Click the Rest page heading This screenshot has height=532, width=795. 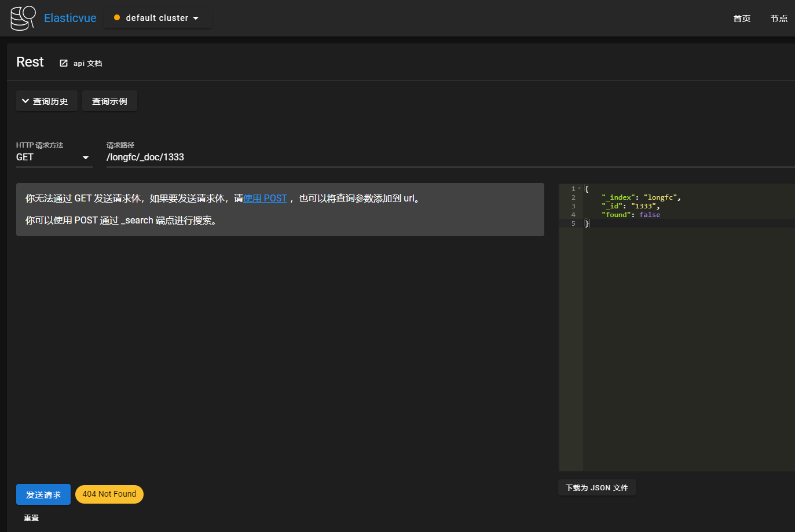coord(30,62)
